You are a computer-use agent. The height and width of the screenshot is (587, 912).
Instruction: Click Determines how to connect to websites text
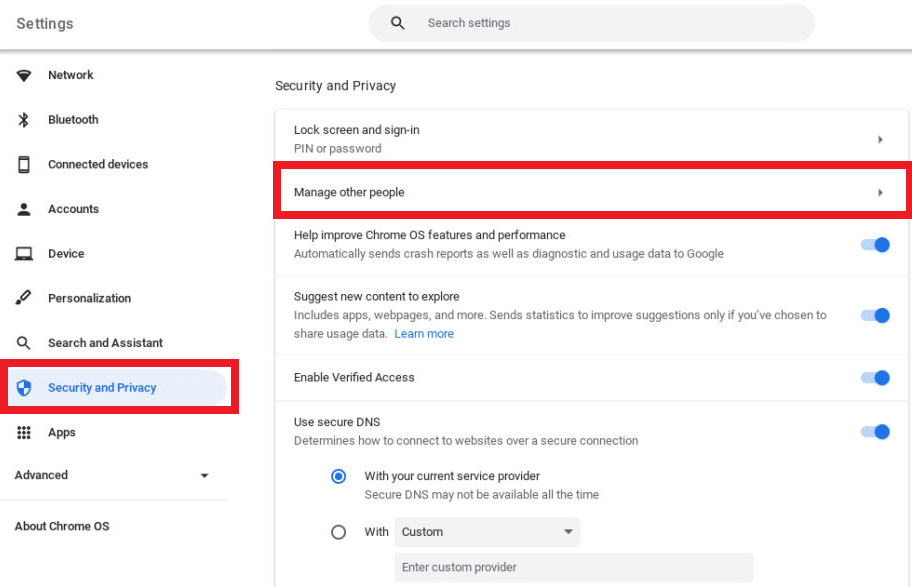click(x=466, y=440)
